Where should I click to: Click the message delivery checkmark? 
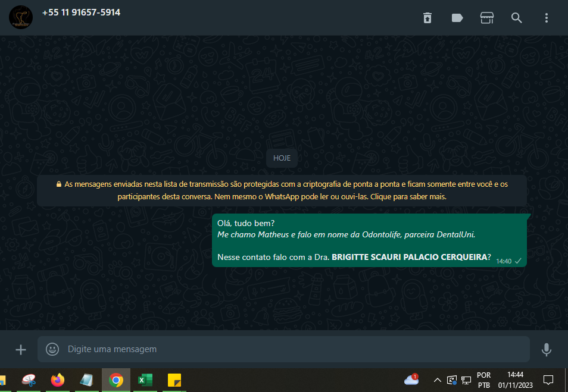tap(518, 261)
